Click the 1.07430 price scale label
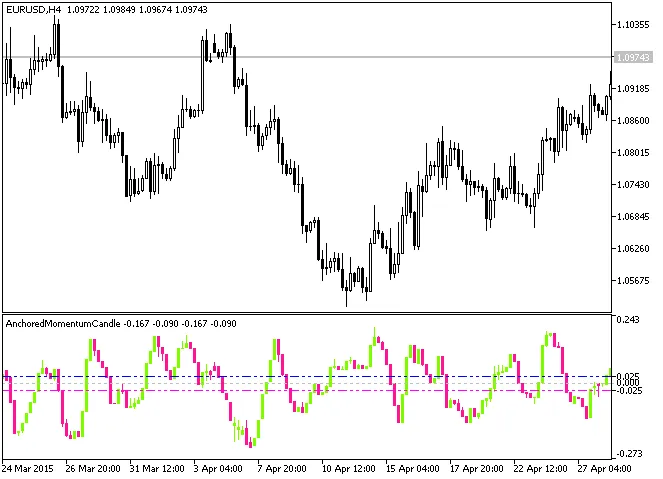Viewport: 663px width, 479px height. click(x=635, y=184)
